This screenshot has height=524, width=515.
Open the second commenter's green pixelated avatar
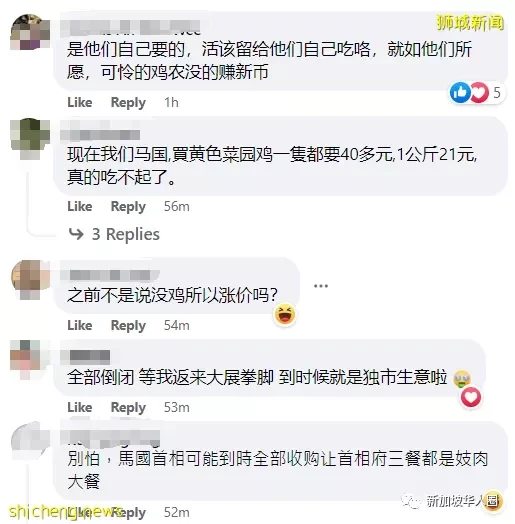click(x=30, y=139)
